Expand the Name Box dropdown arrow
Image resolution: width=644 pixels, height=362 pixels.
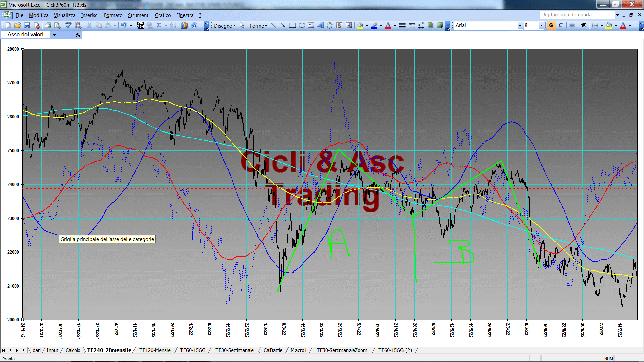[54, 35]
